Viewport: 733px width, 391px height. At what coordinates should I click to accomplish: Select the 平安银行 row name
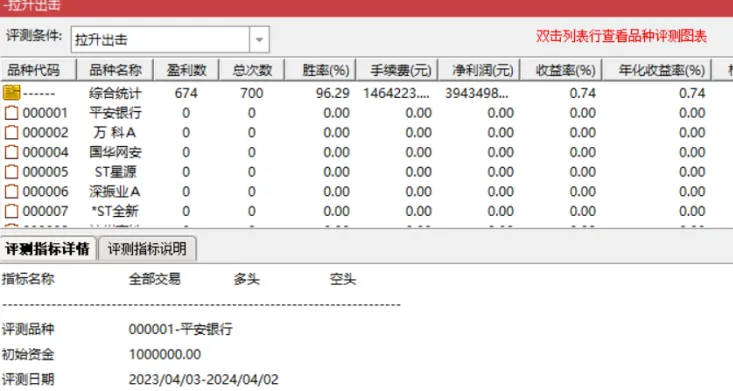(x=115, y=113)
